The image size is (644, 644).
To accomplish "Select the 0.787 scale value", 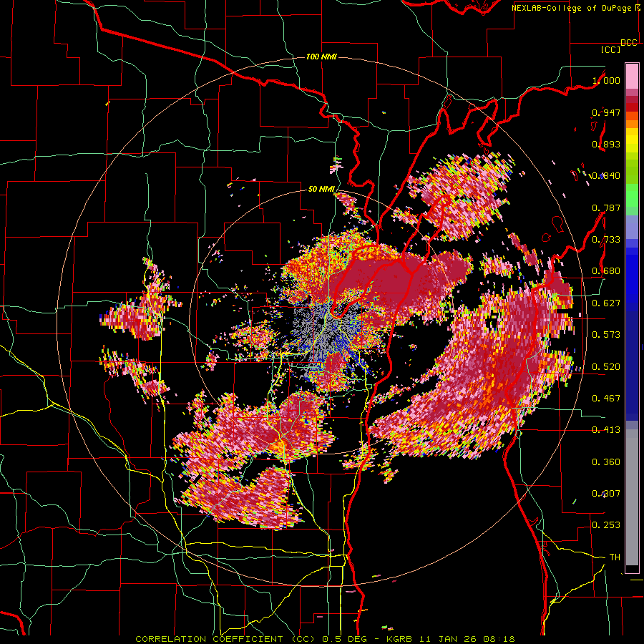I will [606, 208].
